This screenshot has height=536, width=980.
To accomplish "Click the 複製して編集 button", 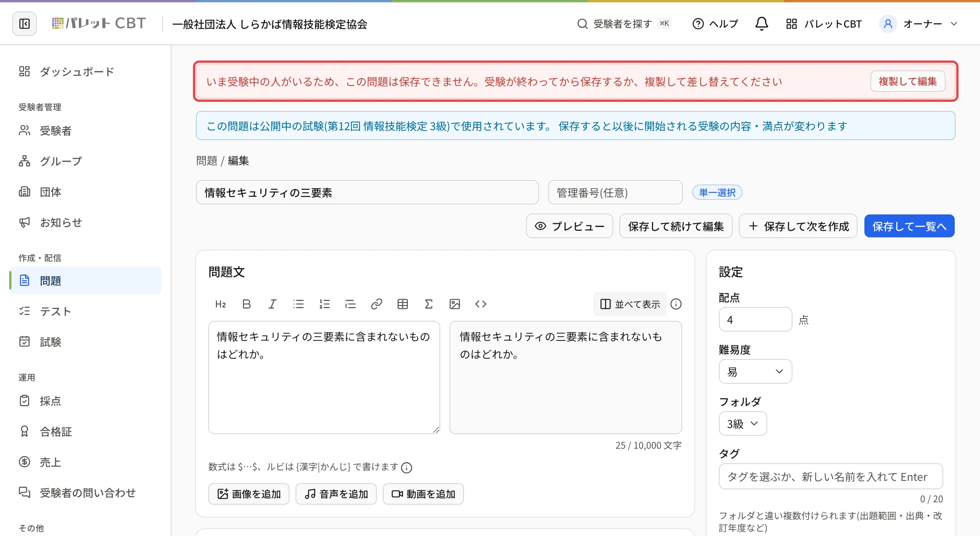I will click(x=908, y=81).
